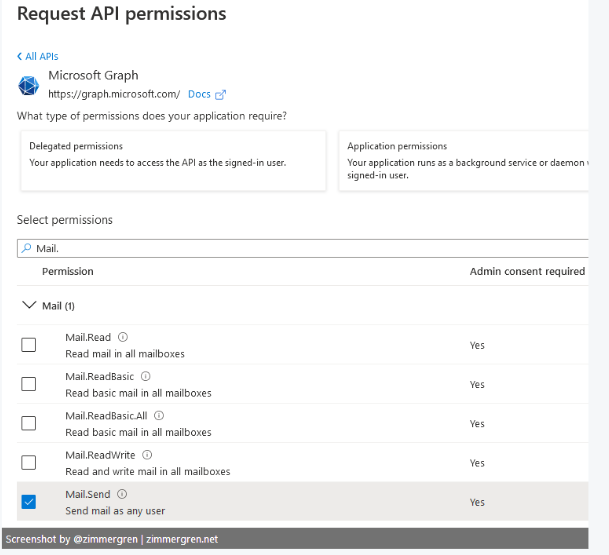The width and height of the screenshot is (609, 555).
Task: Open the Docs link for Microsoft Graph
Action: click(x=199, y=94)
